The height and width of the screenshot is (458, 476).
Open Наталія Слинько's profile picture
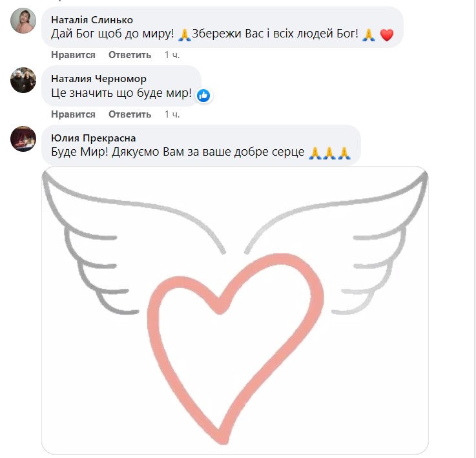23,21
